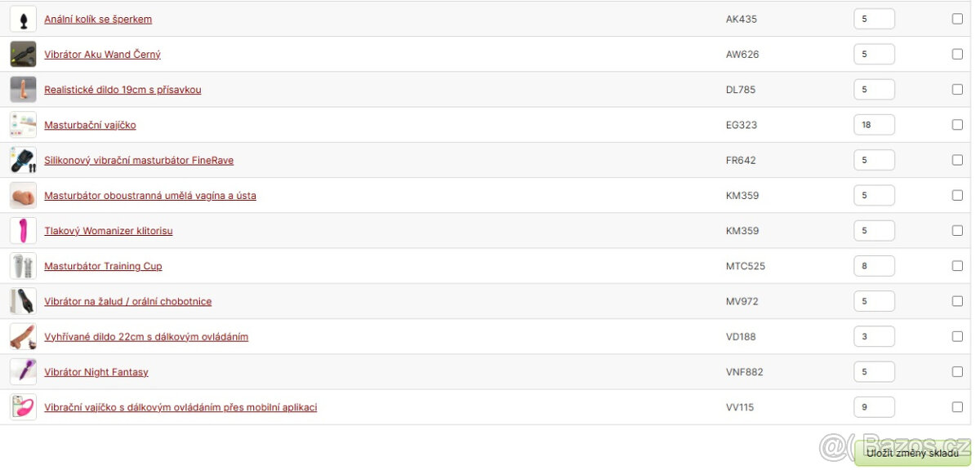The height and width of the screenshot is (470, 980).
Task: Open the 'Masturbátor Training Cup' product link
Action: (103, 266)
